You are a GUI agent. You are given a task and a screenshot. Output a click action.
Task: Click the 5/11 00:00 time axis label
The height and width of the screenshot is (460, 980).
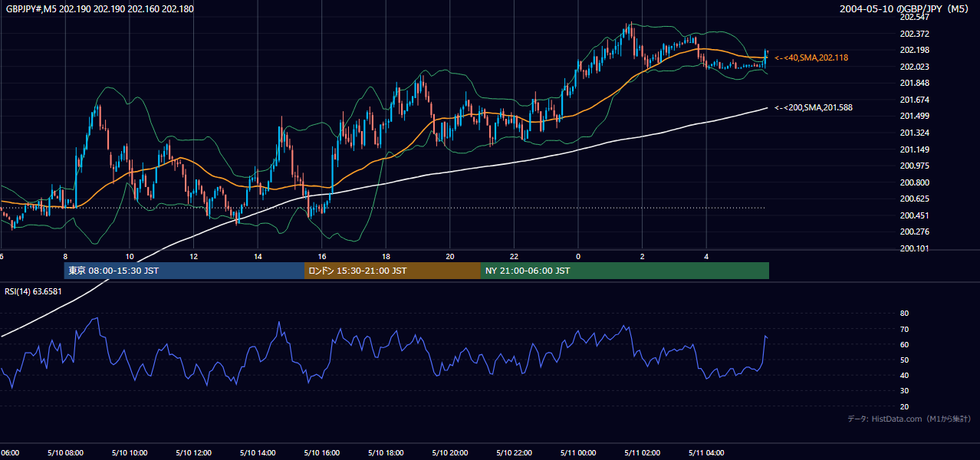[578, 453]
